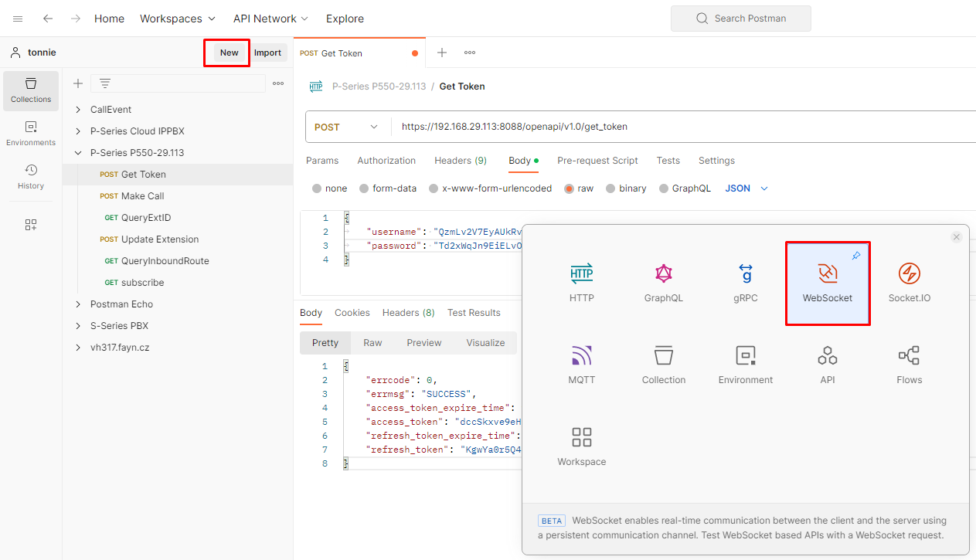Expand the Postman Echo collection
The height and width of the screenshot is (560, 976).
click(x=78, y=304)
